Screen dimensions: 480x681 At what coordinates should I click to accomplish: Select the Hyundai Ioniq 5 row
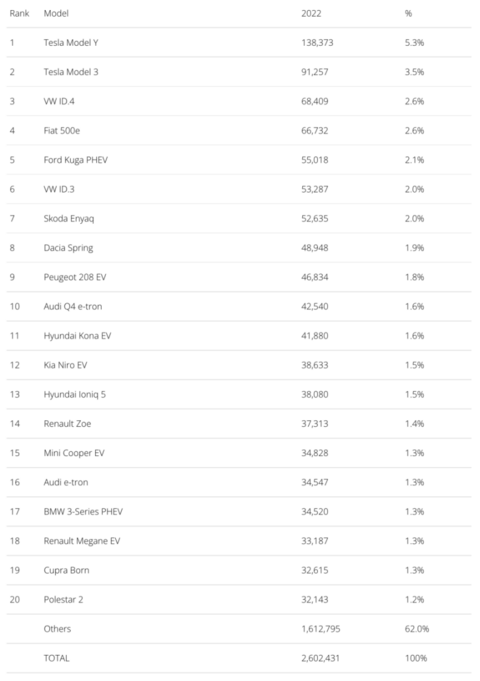(x=239, y=394)
